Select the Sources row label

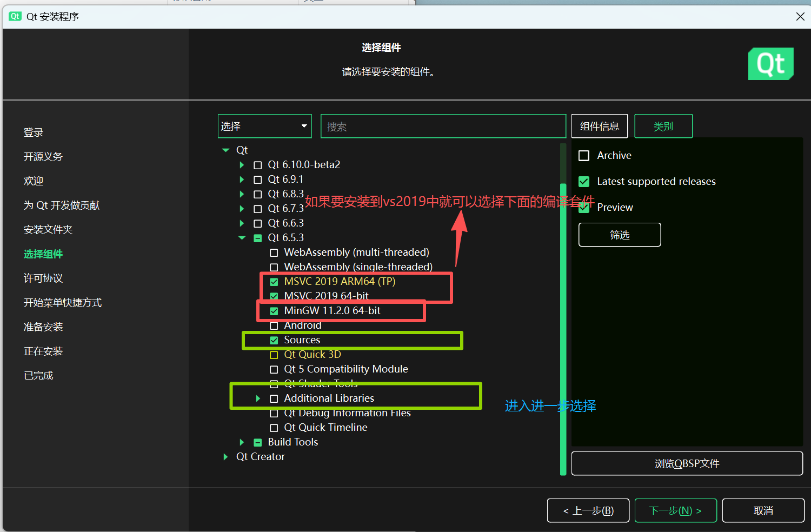pyautogui.click(x=302, y=340)
